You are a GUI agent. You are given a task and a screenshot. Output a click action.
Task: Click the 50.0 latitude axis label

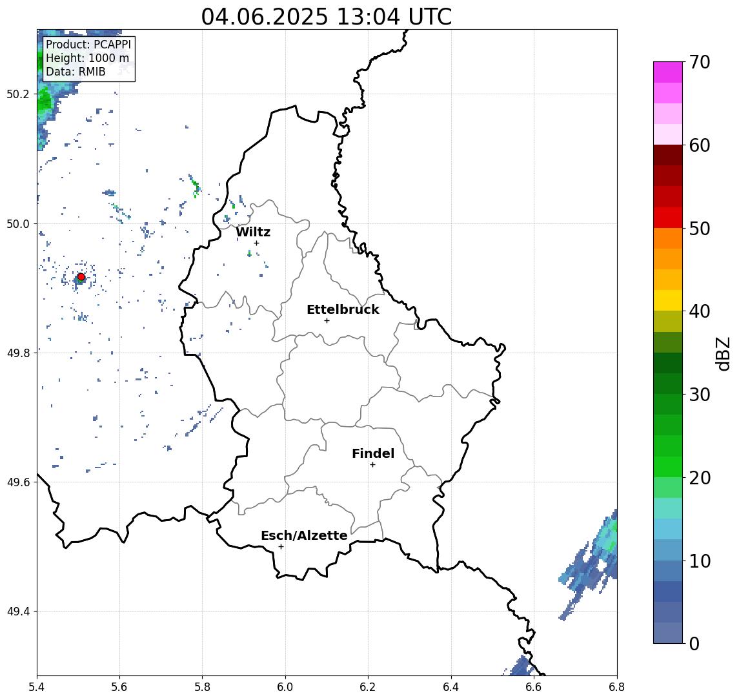(18, 224)
